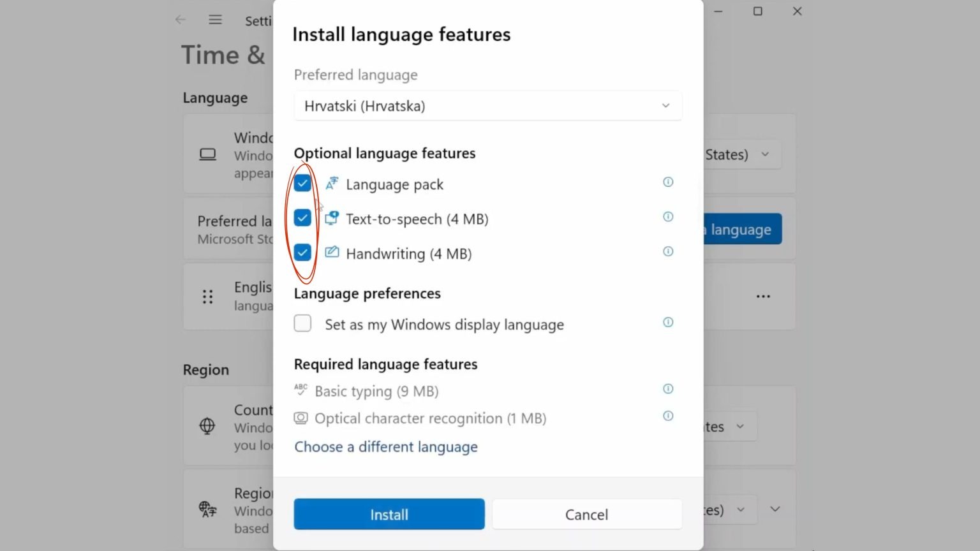Open the hamburger navigation menu in Settings
Screen dimensions: 980x551
tap(216, 20)
